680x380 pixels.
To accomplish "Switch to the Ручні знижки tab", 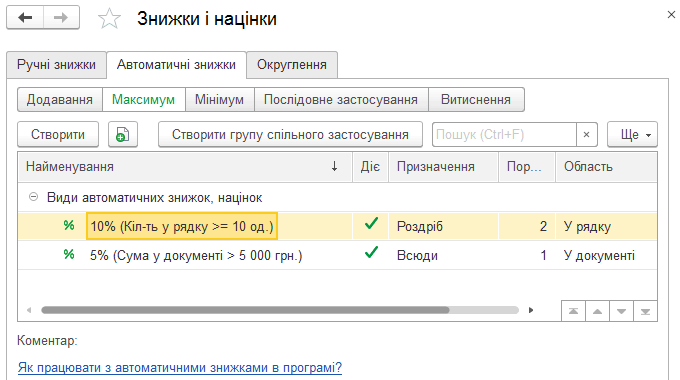I will tap(56, 65).
